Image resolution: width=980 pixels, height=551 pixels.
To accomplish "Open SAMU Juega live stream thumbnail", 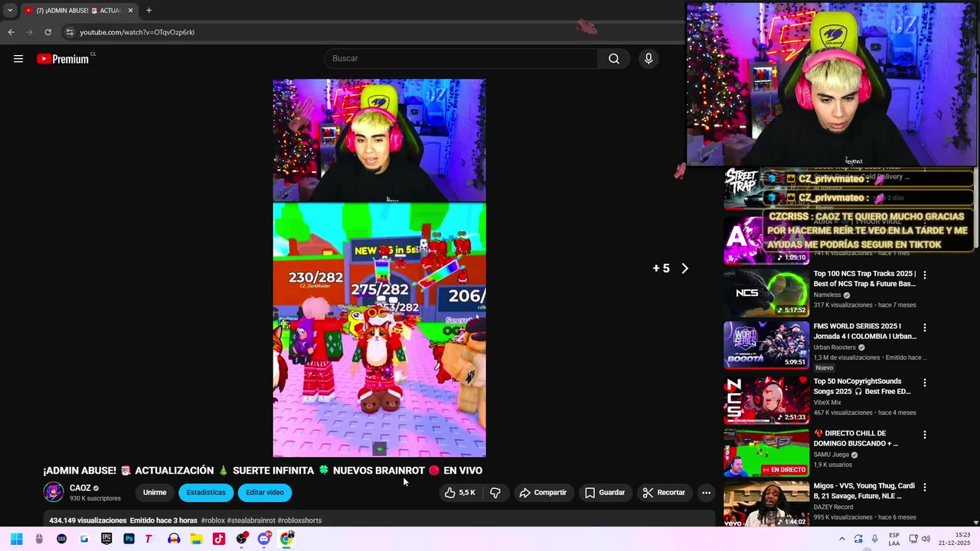I will tap(766, 452).
